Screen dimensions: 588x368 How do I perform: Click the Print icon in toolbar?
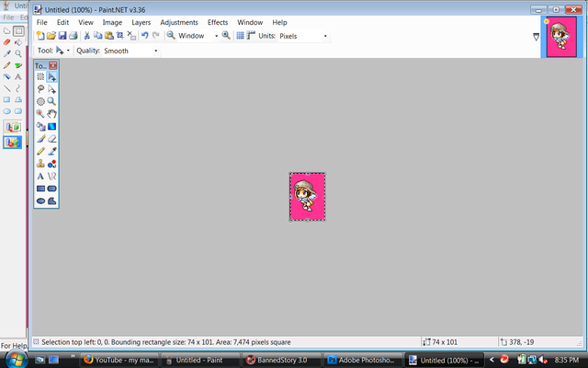pyautogui.click(x=73, y=36)
